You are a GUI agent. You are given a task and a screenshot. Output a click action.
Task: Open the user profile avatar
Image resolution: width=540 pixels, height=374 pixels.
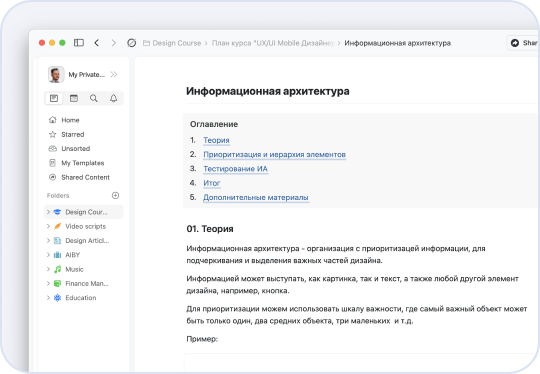pyautogui.click(x=56, y=74)
